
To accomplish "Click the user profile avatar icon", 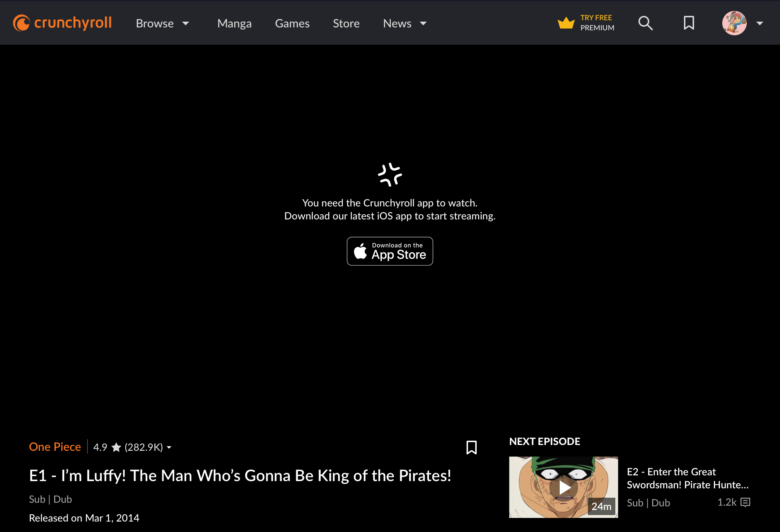I will point(734,22).
